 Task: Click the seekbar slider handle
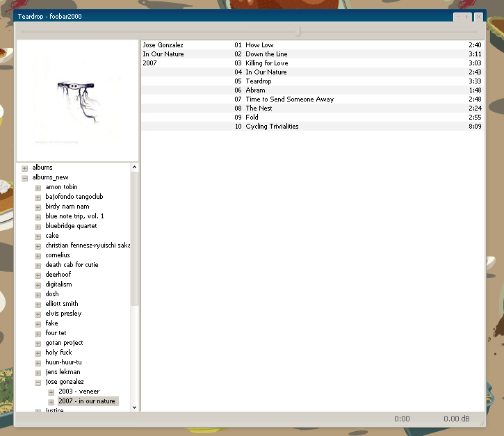[x=298, y=31]
